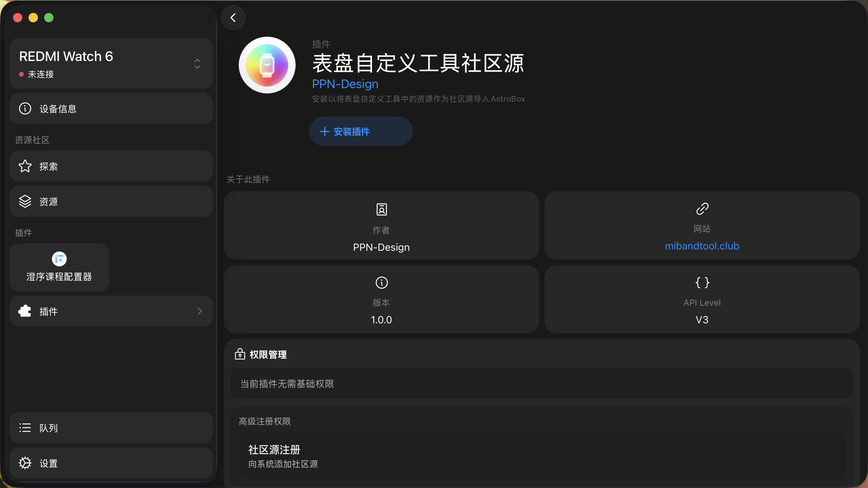Minimize the window with the yellow button
The width and height of the screenshot is (868, 488).
click(33, 18)
